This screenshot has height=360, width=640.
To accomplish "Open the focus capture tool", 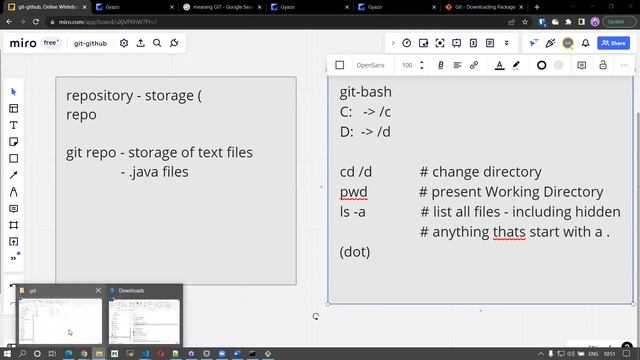I will (440, 43).
